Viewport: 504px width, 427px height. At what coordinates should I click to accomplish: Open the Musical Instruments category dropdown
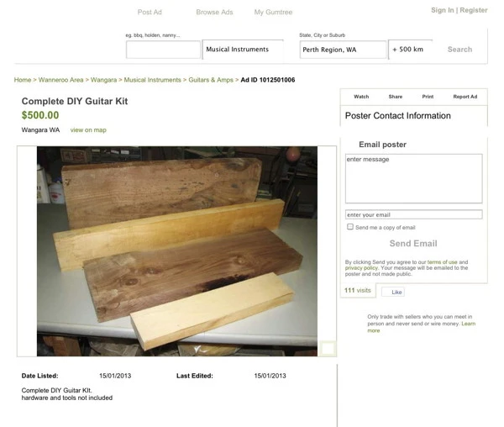[243, 50]
